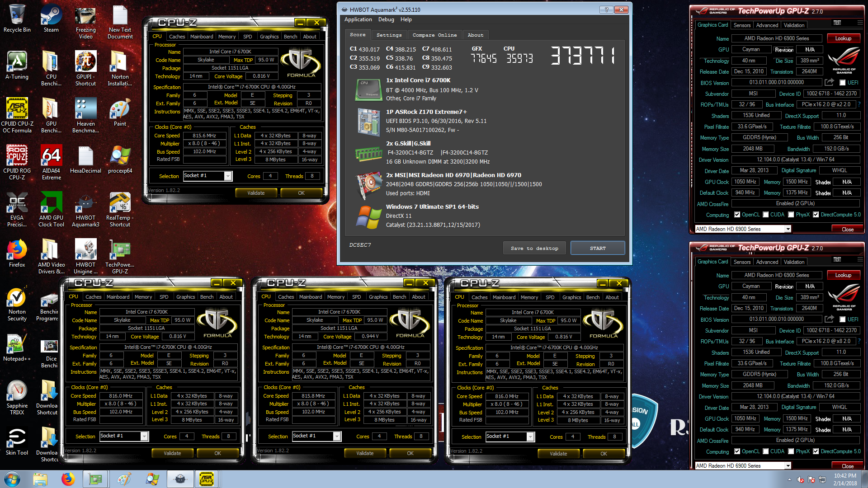The height and width of the screenshot is (488, 868).
Task: Expand Socket #1 dropdown in bottom-middle CPU-Z
Action: coord(337,436)
